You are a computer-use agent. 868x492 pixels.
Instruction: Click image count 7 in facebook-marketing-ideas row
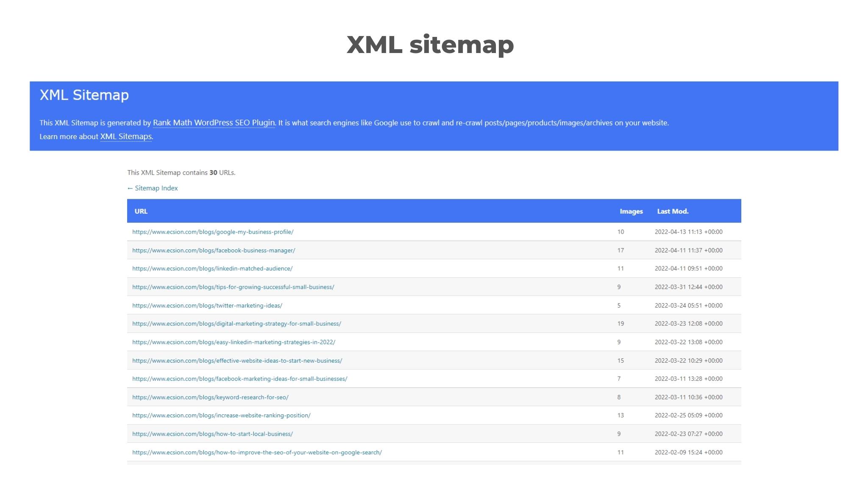[619, 379]
